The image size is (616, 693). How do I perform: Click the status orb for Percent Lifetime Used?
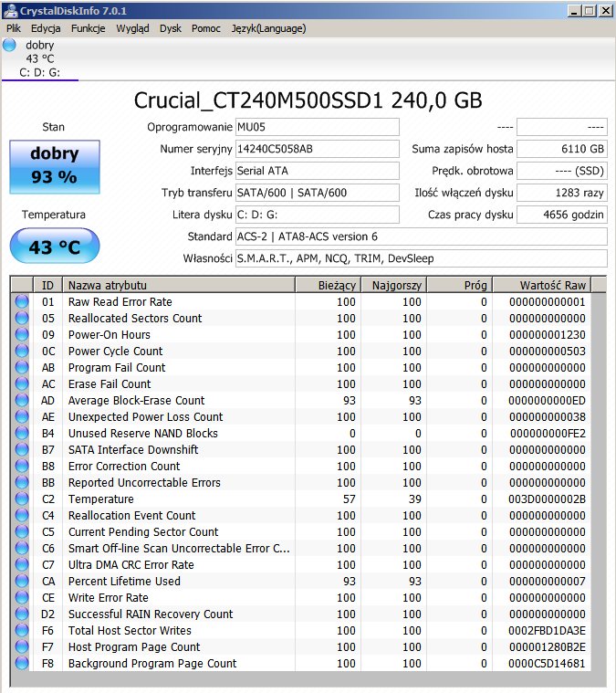(22, 581)
